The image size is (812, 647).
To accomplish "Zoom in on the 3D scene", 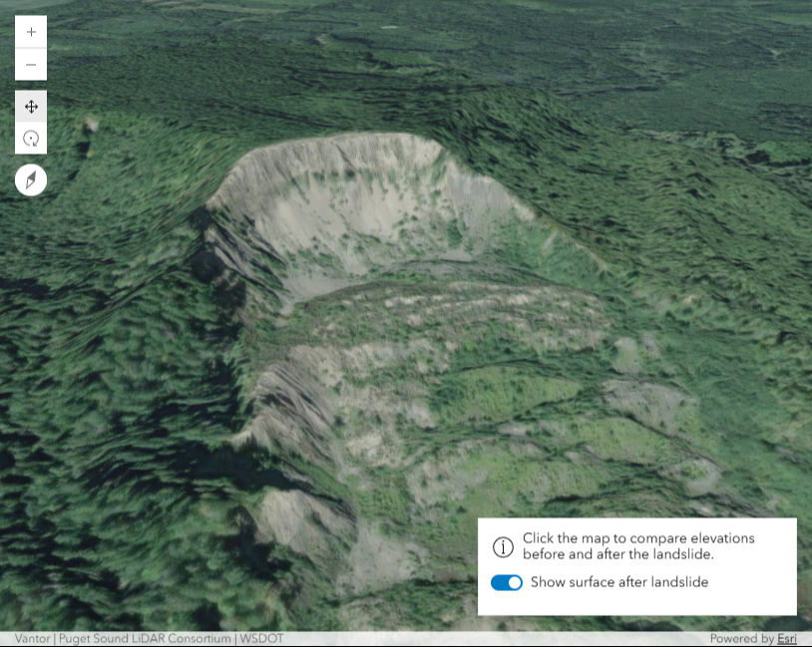I will (31, 32).
